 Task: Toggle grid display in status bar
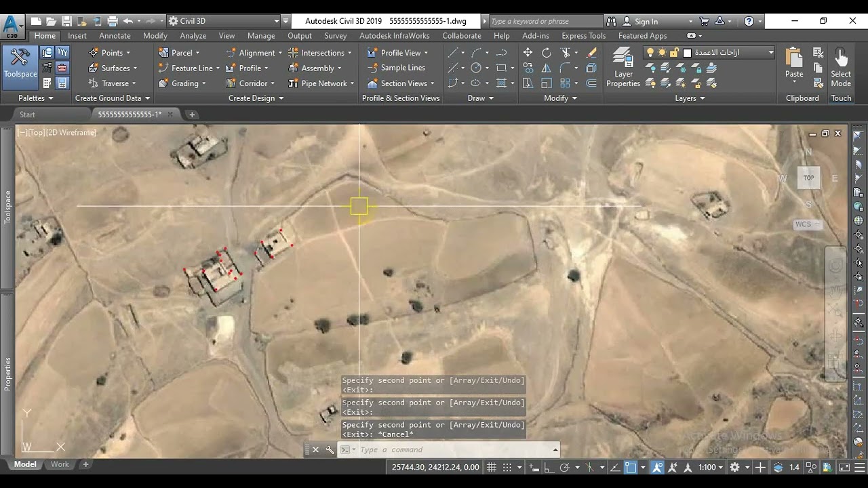click(492, 467)
